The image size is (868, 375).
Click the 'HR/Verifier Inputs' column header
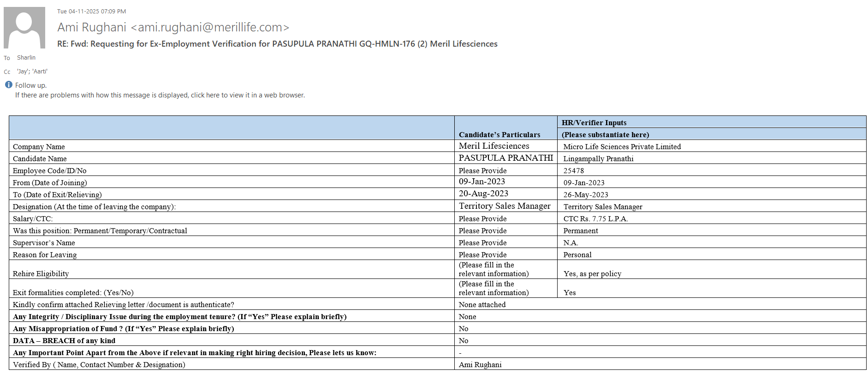(x=594, y=123)
